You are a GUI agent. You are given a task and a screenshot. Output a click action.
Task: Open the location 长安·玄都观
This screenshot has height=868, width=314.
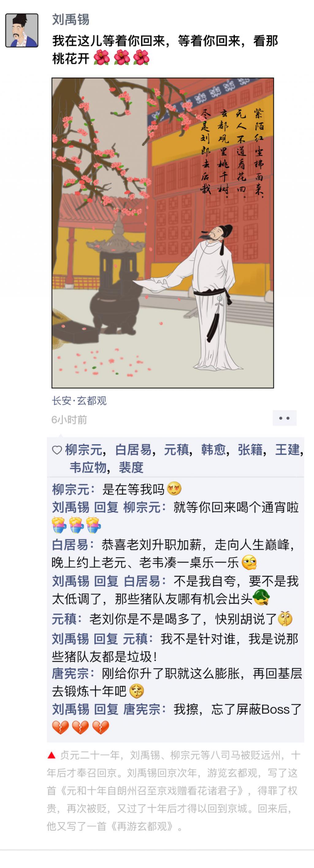tap(79, 401)
